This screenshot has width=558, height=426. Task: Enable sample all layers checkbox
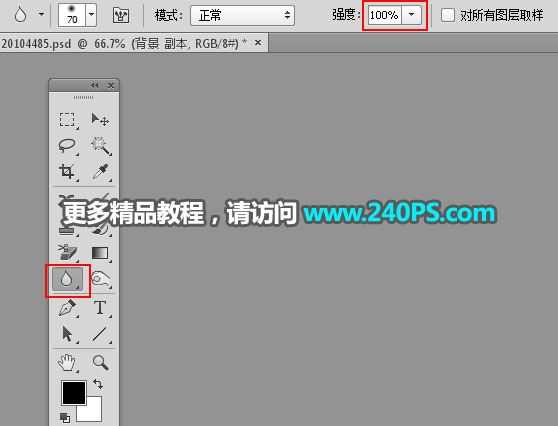pyautogui.click(x=448, y=15)
